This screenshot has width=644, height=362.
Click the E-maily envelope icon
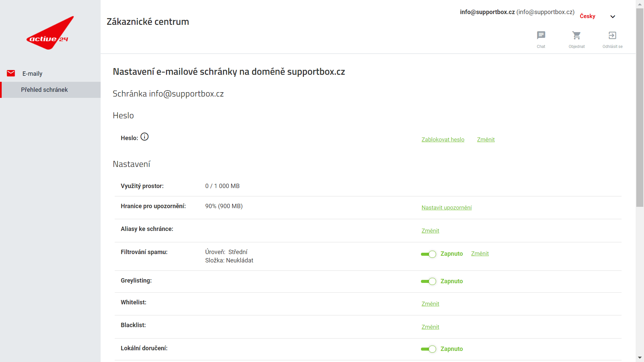coord(11,73)
